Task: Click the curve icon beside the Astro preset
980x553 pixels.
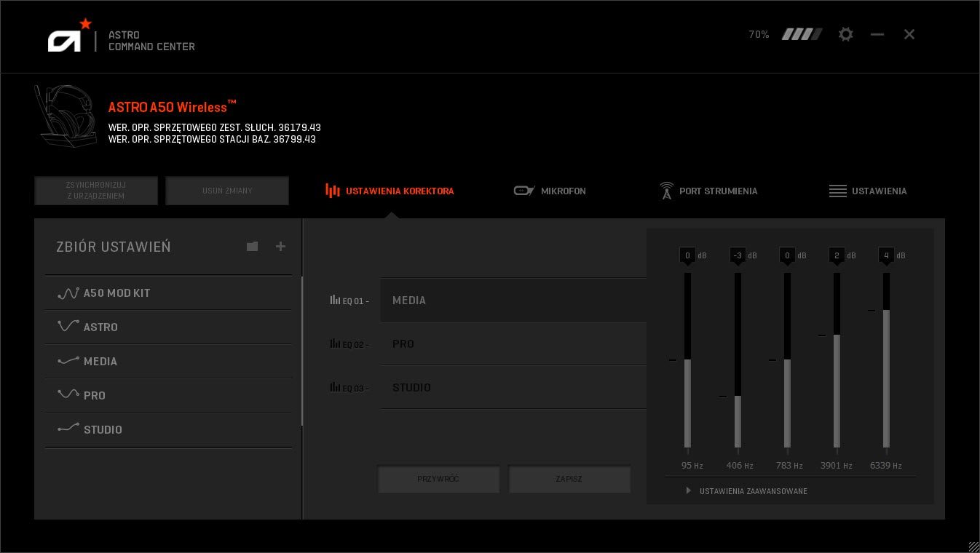Action: tap(68, 327)
